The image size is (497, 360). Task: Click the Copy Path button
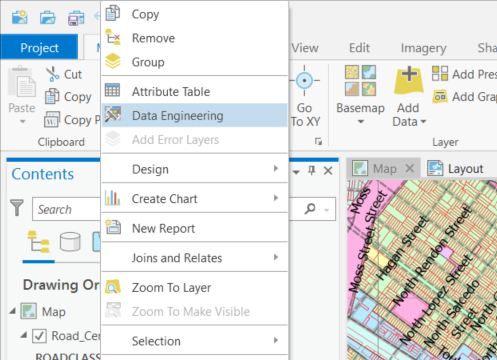[72, 120]
